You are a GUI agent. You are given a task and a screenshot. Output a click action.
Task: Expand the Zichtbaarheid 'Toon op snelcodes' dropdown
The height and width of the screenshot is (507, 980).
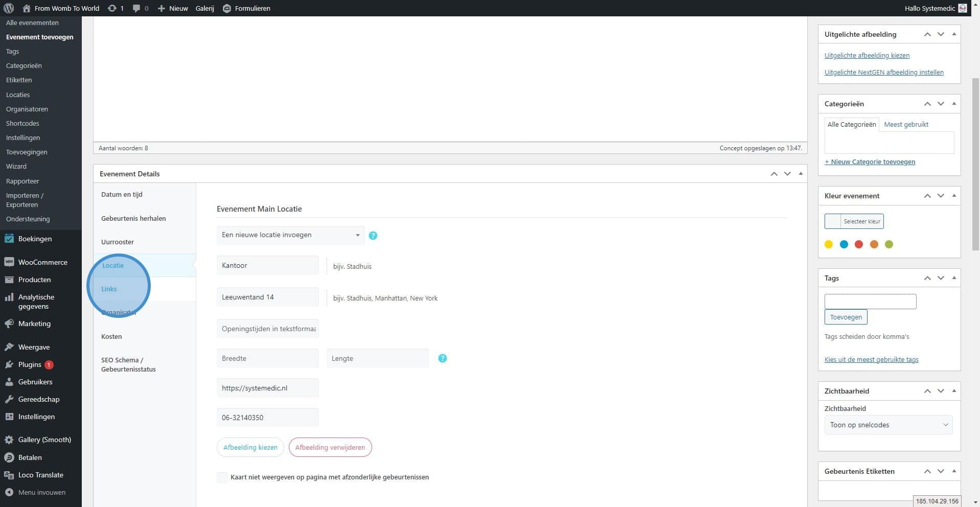pyautogui.click(x=888, y=425)
